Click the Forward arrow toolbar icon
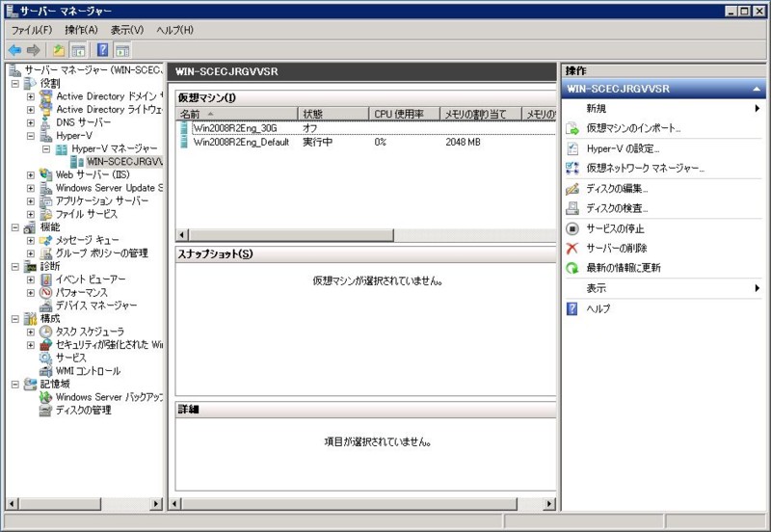This screenshot has height=532, width=771. point(34,50)
